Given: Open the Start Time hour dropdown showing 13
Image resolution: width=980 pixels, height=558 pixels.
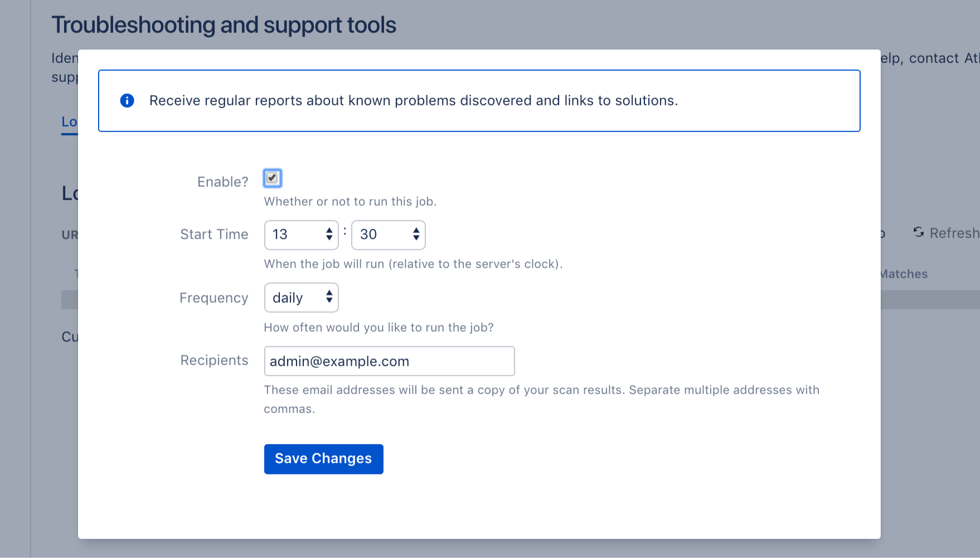Looking at the screenshot, I should (x=301, y=235).
